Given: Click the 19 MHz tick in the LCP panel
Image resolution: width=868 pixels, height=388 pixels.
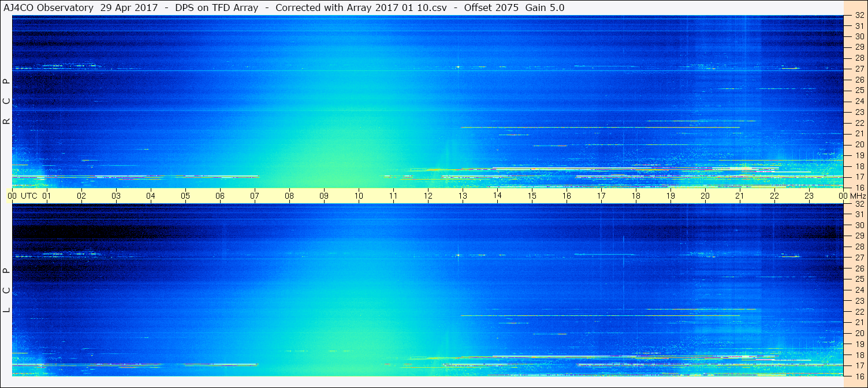Looking at the screenshot, I should coord(859,344).
